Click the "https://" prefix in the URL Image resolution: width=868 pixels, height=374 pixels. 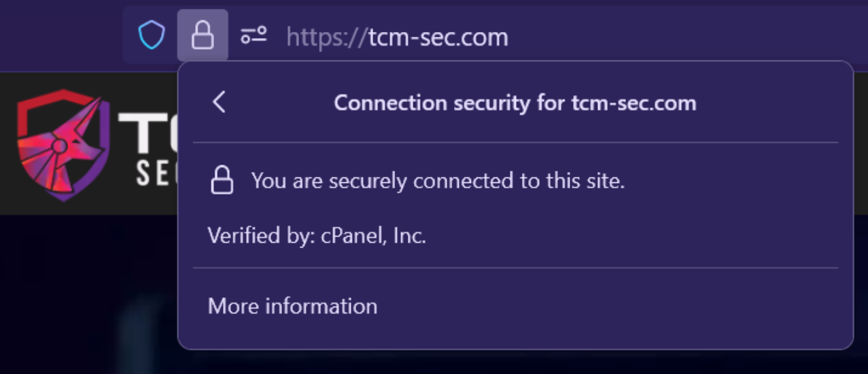326,36
